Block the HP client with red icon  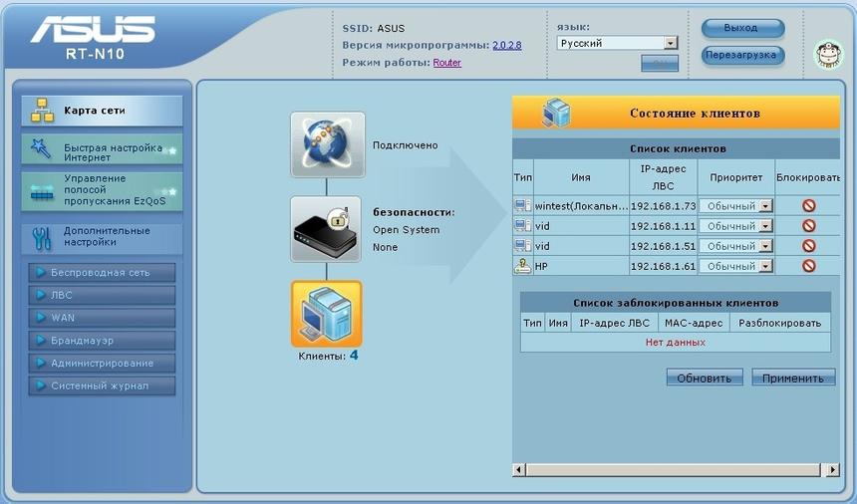click(x=808, y=266)
